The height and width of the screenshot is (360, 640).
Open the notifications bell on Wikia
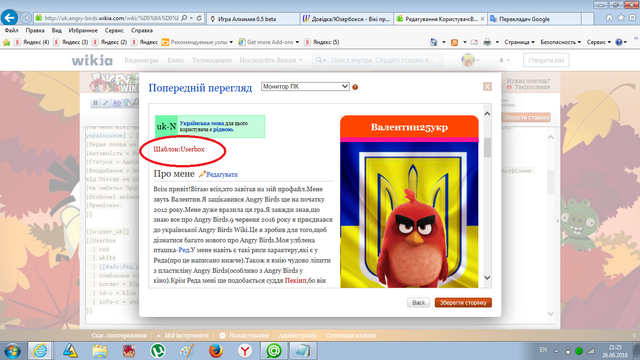pyautogui.click(x=504, y=60)
